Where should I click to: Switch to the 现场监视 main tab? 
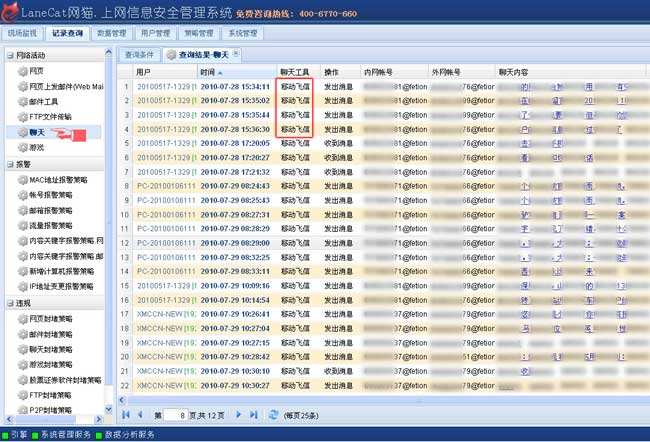[x=22, y=33]
